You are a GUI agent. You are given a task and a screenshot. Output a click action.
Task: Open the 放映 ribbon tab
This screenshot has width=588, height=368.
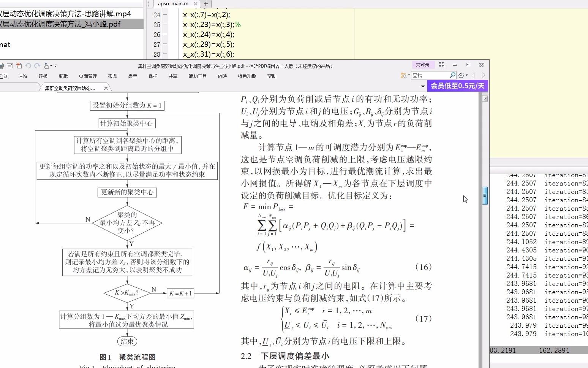[x=222, y=76]
